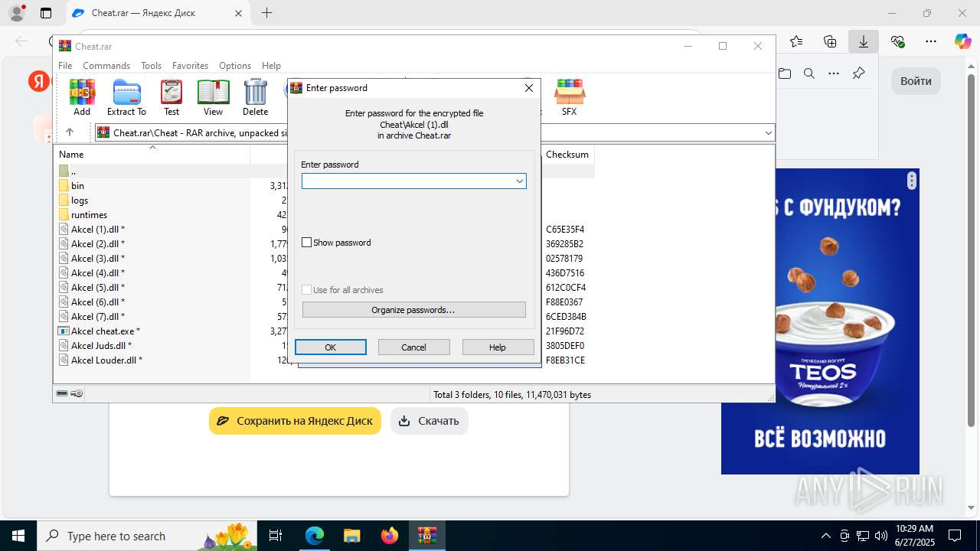Open the Options menu
The height and width of the screenshot is (551, 980).
click(x=235, y=66)
